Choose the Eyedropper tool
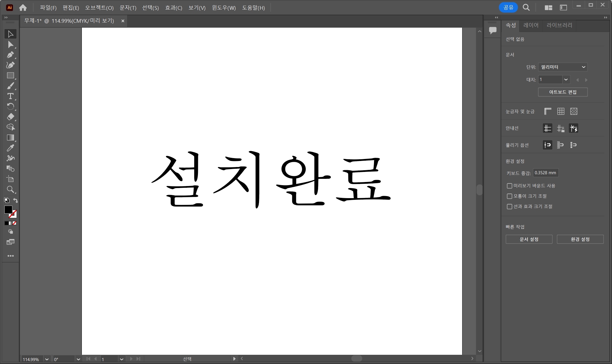612x364 pixels. click(10, 148)
